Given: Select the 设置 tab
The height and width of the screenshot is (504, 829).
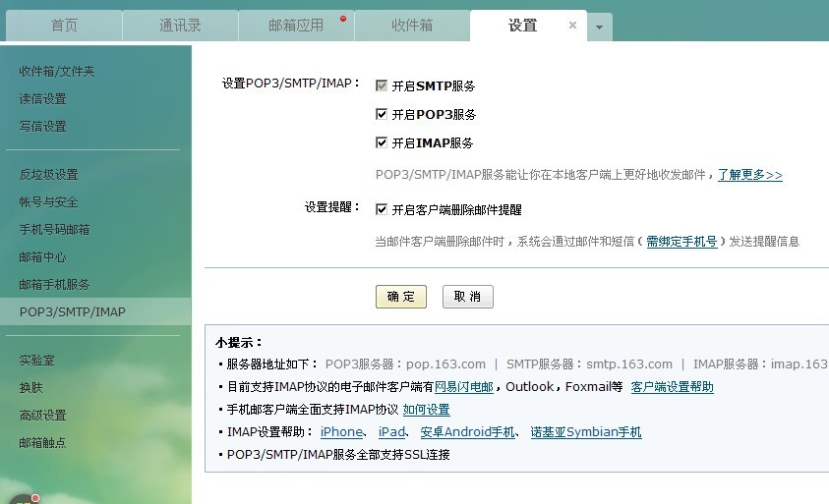Looking at the screenshot, I should coord(522,26).
